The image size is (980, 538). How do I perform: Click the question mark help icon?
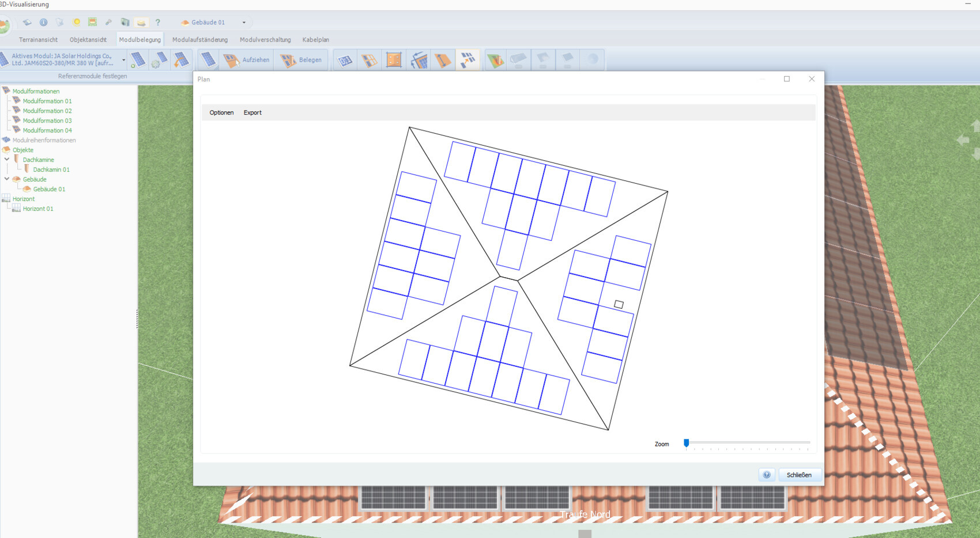(x=157, y=22)
